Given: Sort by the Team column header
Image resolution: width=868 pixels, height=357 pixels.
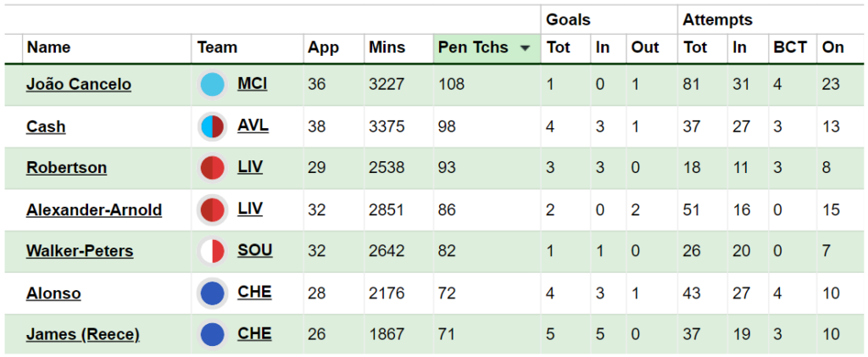Looking at the screenshot, I should [218, 47].
